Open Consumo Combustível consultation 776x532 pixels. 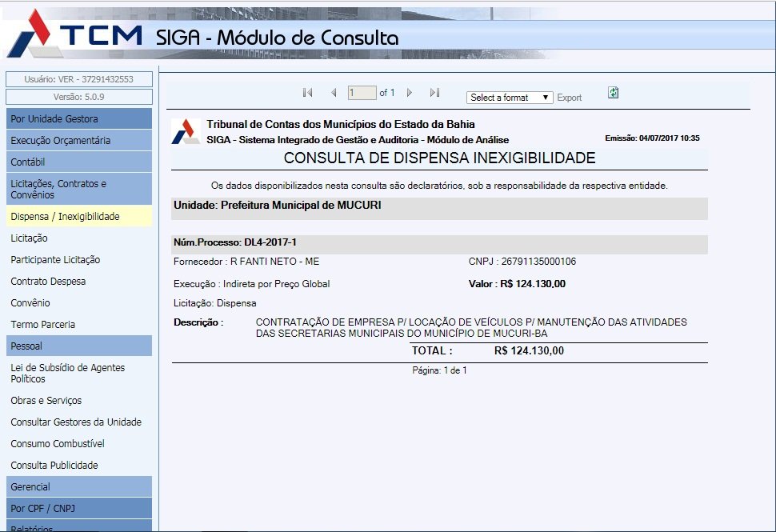pyautogui.click(x=58, y=444)
